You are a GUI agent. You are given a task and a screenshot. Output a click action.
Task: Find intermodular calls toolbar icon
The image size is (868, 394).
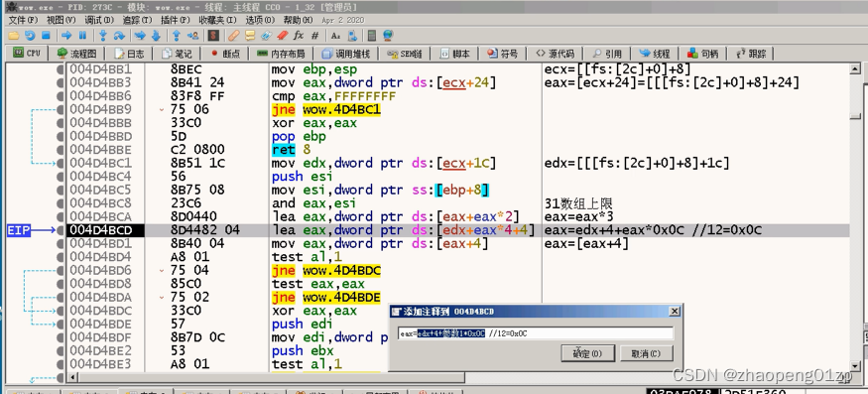coord(352,36)
